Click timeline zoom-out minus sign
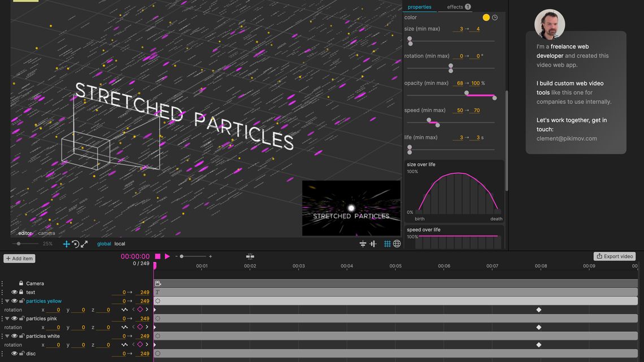 (177, 256)
